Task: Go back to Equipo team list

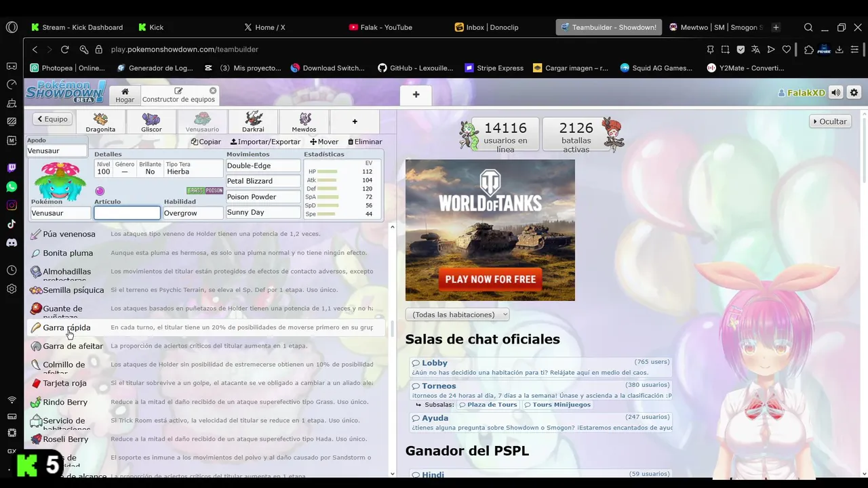Action: pyautogui.click(x=52, y=119)
